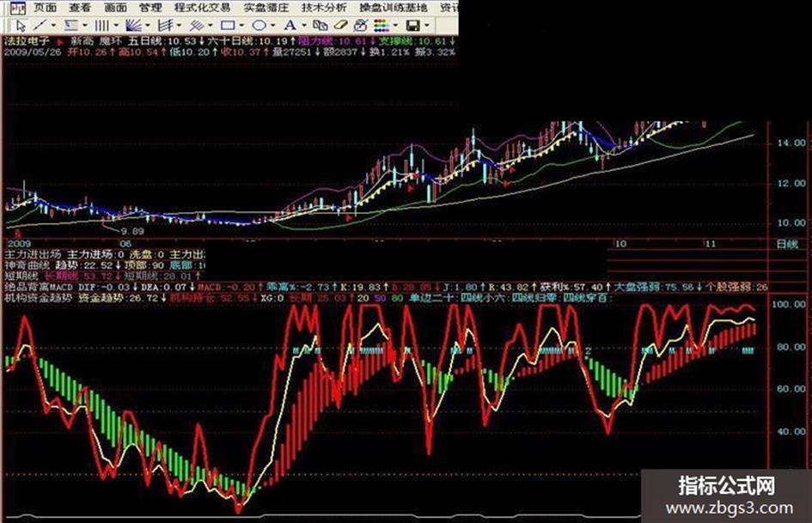812x523 pixels.
Task: Click the 80.00 indicator axis label
Action: tap(791, 347)
